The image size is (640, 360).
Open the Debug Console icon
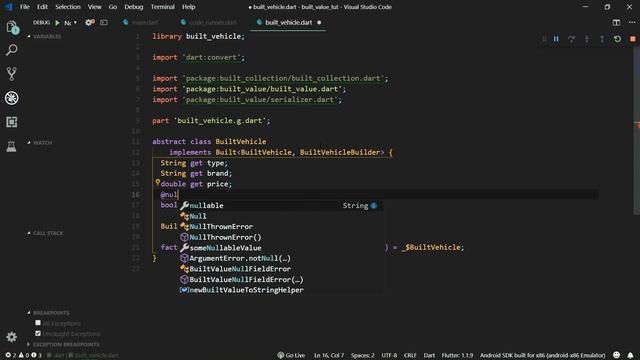[104, 22]
